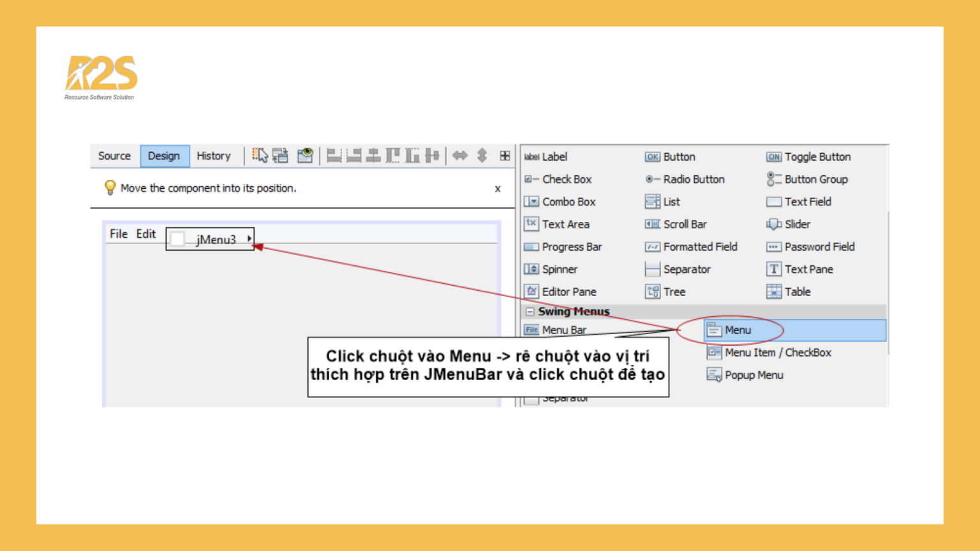Open the File menu in designer
Viewport: 980px width, 551px height.
pos(119,234)
